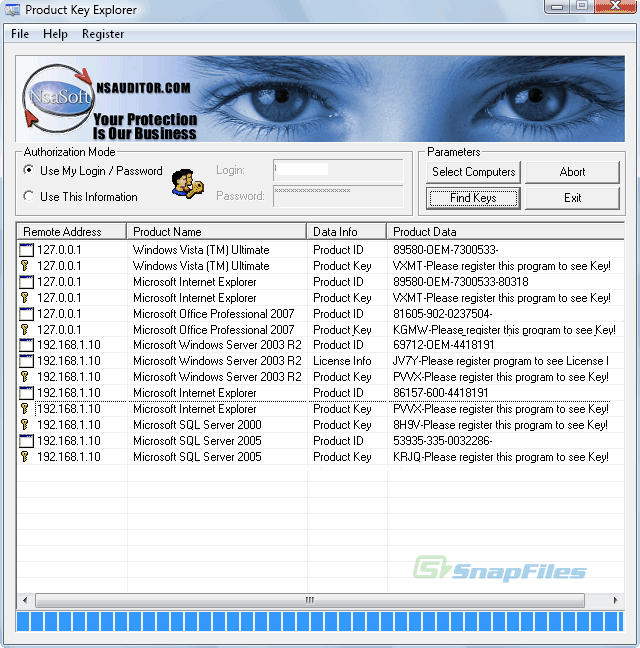
Task: Click the window icon for the 192.168.1.10 Internet Explorer Product ID row
Action: tap(26, 393)
